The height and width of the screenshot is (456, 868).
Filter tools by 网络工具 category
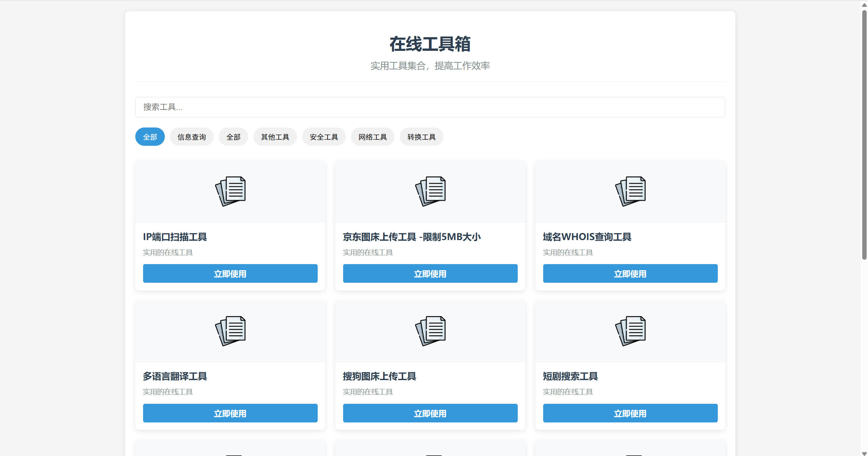[x=373, y=137]
